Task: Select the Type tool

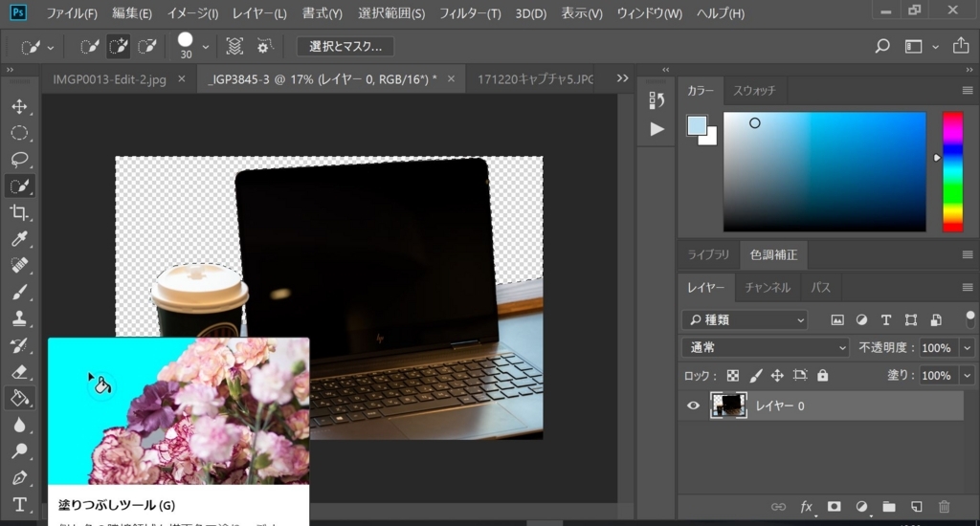Action: point(19,504)
